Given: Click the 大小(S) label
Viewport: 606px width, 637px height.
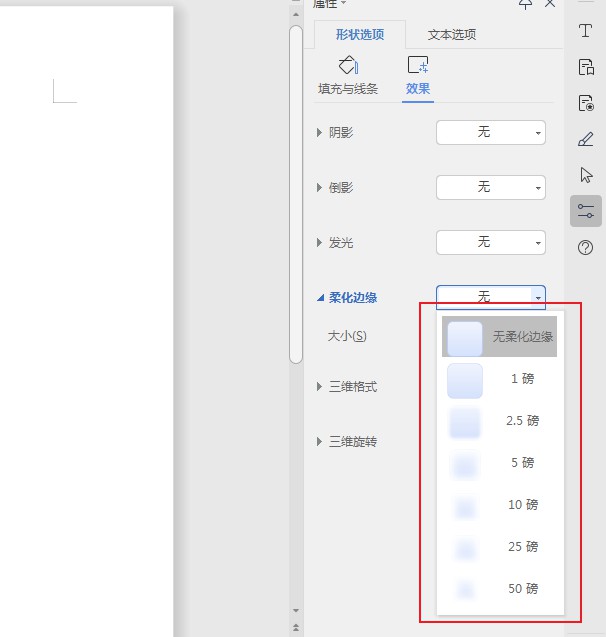Looking at the screenshot, I should 347,336.
